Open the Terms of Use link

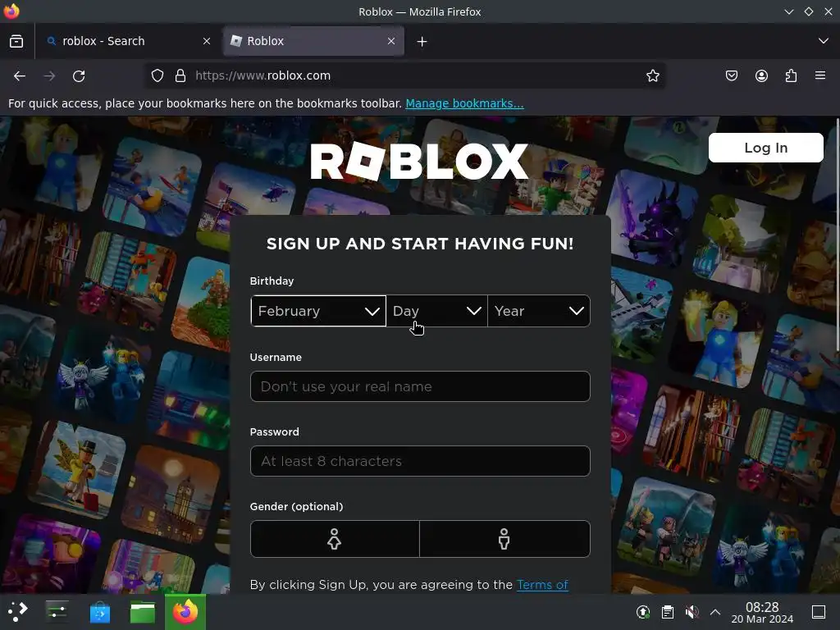click(542, 584)
